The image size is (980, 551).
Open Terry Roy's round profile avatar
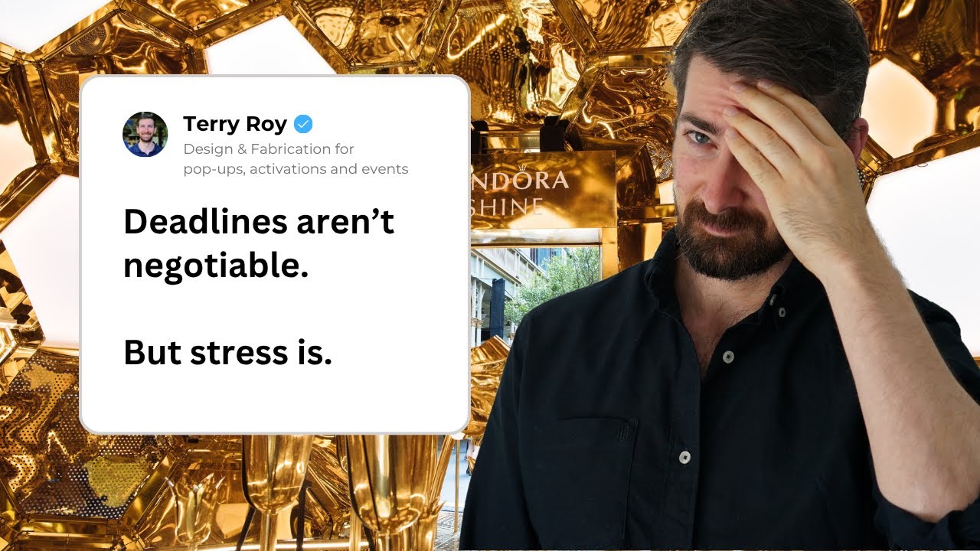click(x=145, y=135)
